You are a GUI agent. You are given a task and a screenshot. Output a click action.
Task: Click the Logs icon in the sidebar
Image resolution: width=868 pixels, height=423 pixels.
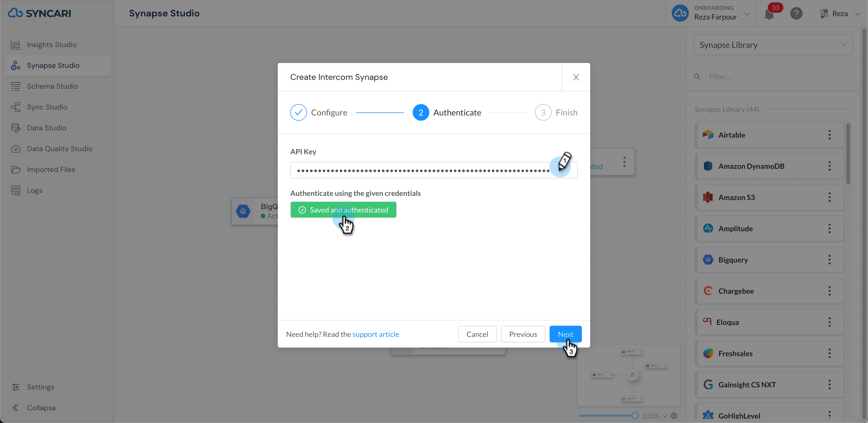16,191
